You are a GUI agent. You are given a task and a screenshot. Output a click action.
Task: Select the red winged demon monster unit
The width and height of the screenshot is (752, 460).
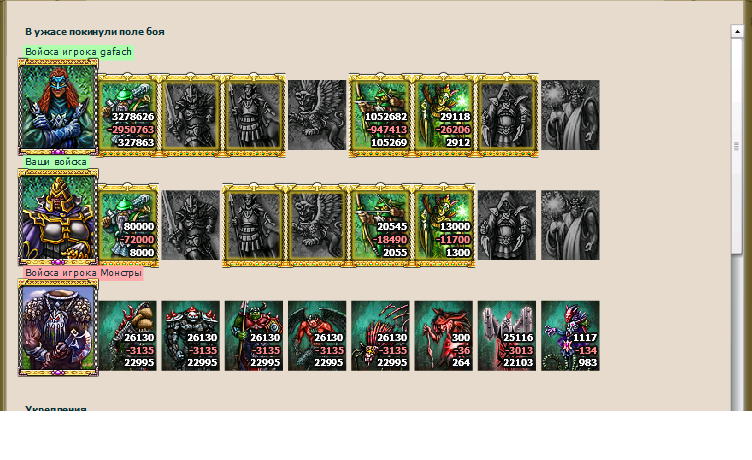pyautogui.click(x=317, y=336)
